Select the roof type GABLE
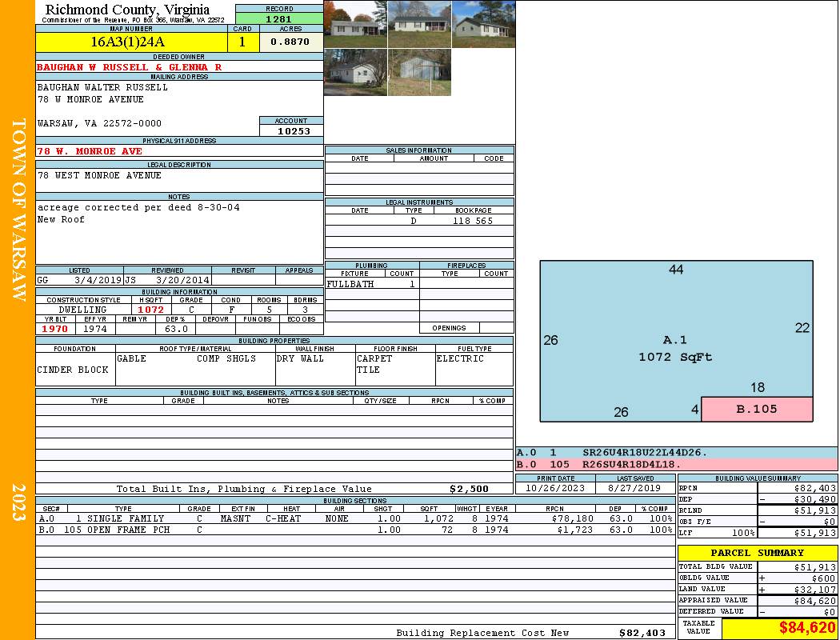This screenshot has width=840, height=640. pyautogui.click(x=131, y=358)
